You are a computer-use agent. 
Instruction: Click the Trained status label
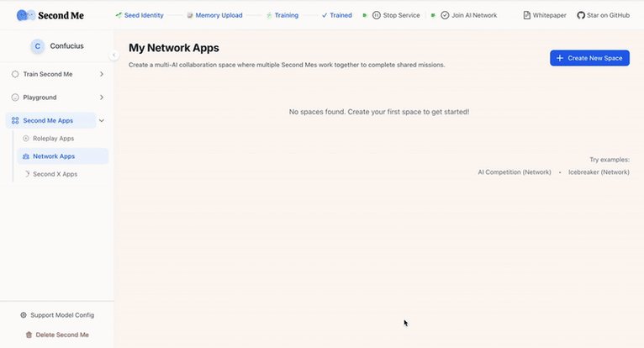point(340,15)
